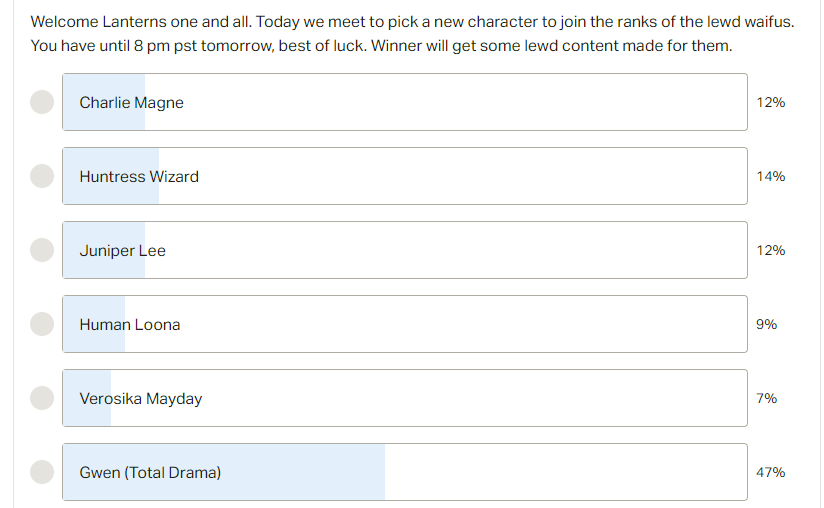
Task: Click the Juniper Lee poll option bar
Action: tap(405, 250)
